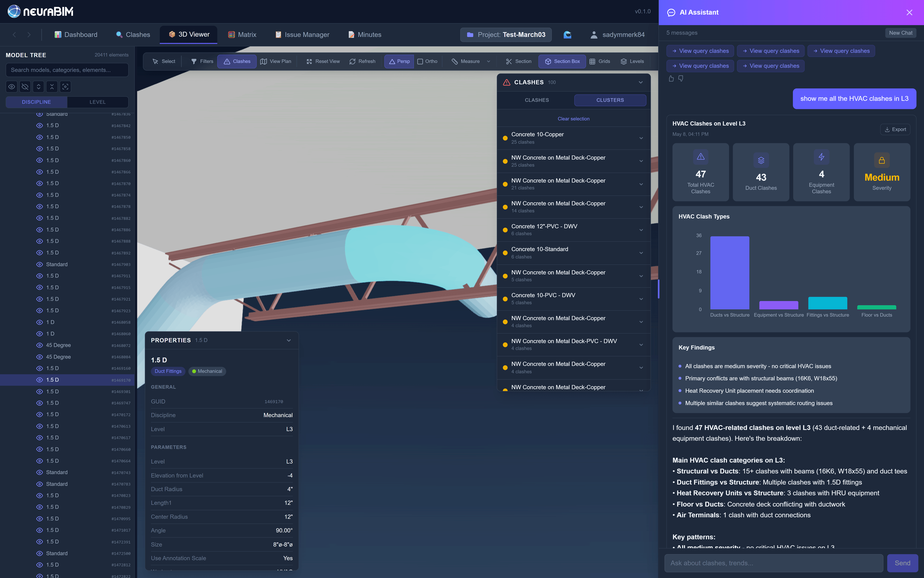Expand Concrete 10-PVC - DWV cluster
Screen dimensions: 924x578
[x=641, y=299]
